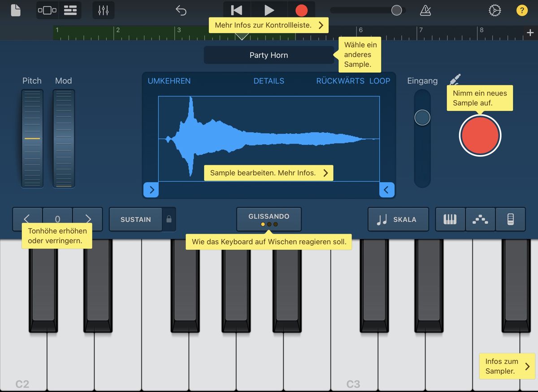The width and height of the screenshot is (538, 392).
Task: Add a song section with plus
Action: pyautogui.click(x=530, y=32)
